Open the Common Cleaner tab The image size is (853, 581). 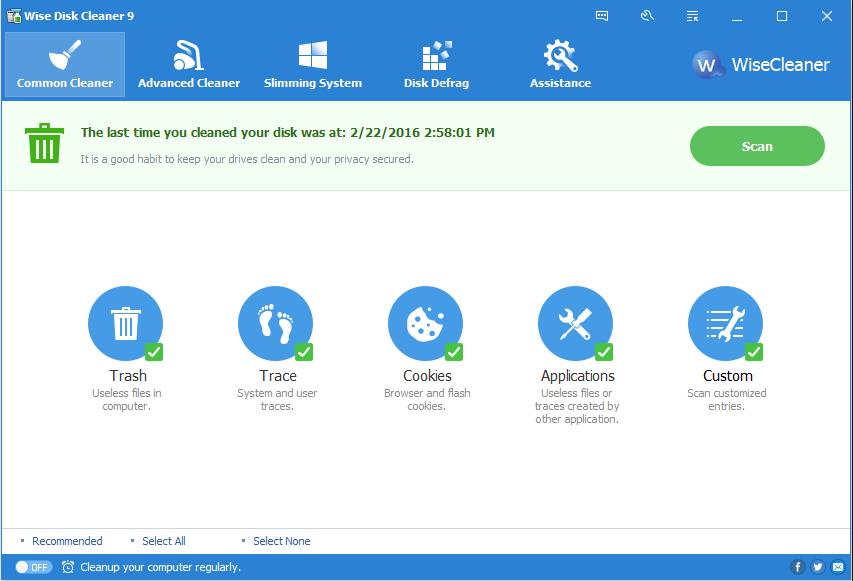click(65, 64)
